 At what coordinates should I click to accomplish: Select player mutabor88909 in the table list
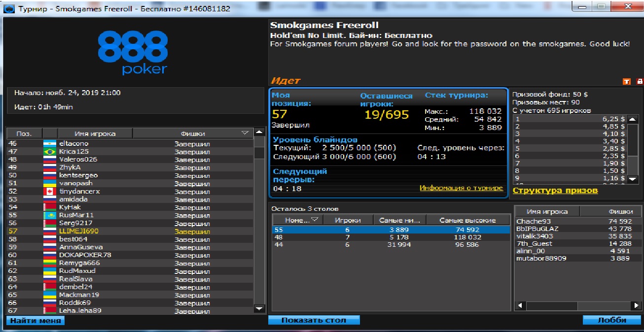pyautogui.click(x=578, y=259)
